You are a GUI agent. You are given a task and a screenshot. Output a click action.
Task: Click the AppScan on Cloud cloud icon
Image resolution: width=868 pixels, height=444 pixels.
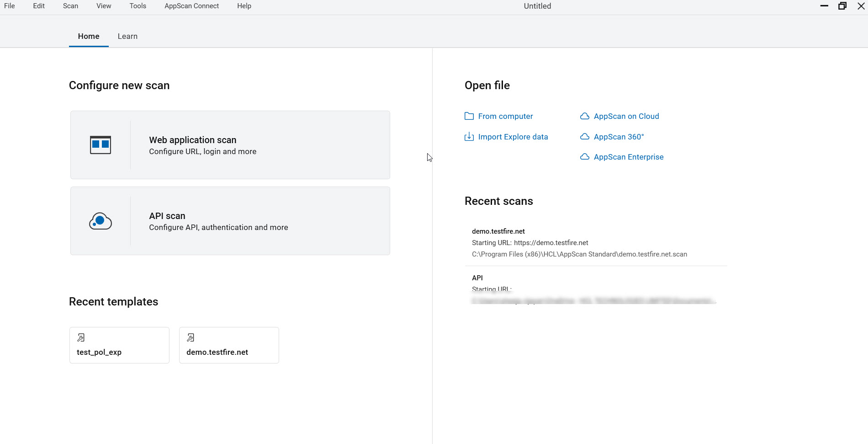tap(585, 116)
